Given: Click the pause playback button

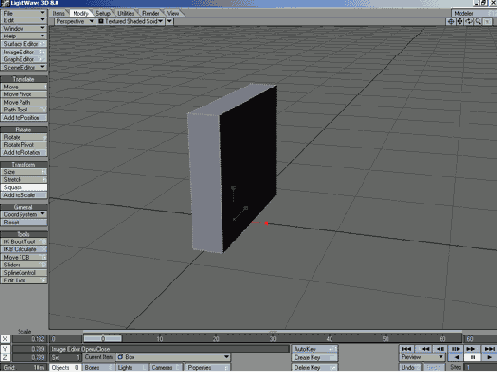Looking at the screenshot, I should click(x=472, y=357).
